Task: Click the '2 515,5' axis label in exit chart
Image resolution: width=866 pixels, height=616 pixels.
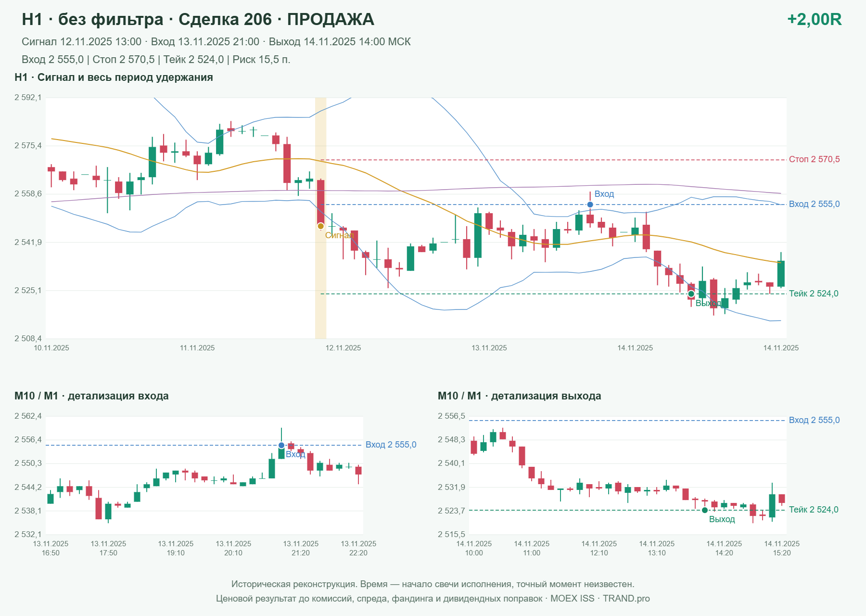Action: [x=451, y=534]
